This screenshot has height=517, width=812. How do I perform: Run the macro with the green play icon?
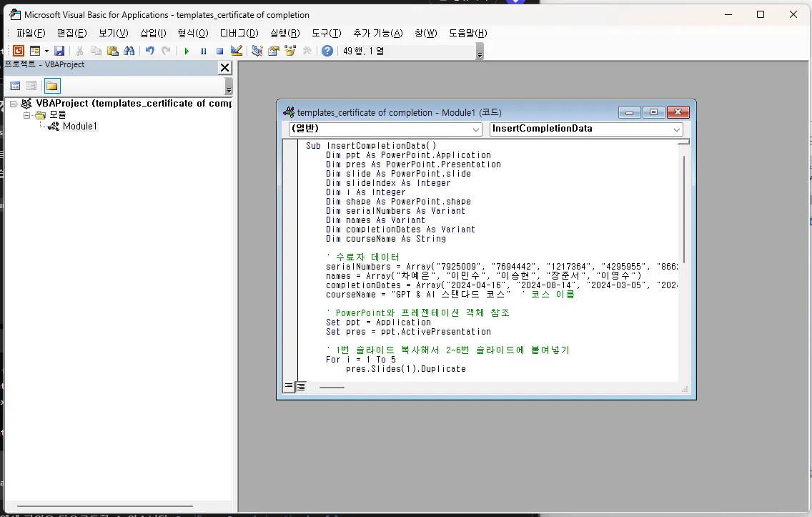187,51
